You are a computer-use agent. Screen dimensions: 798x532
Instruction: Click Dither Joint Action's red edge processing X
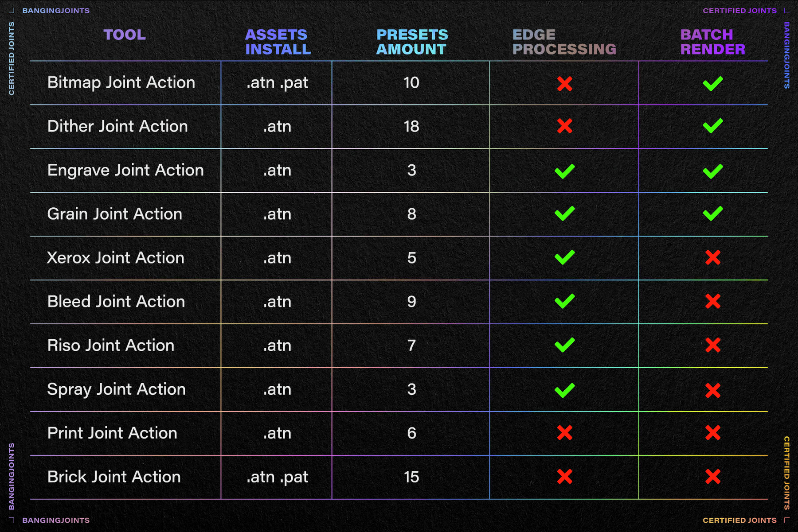(x=564, y=126)
